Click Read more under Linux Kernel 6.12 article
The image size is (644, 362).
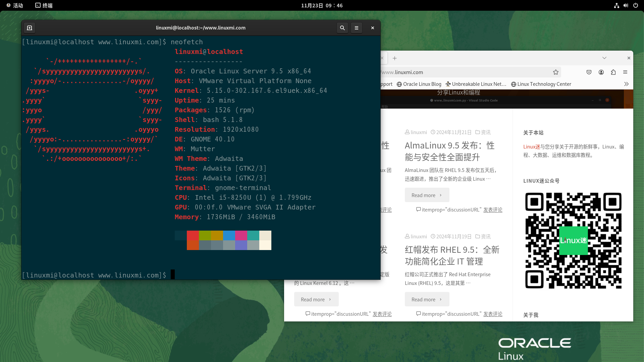coord(316,299)
